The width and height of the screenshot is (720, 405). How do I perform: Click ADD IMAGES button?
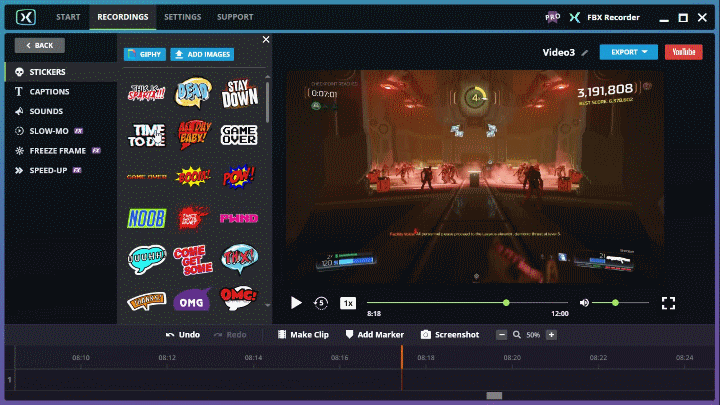point(202,54)
